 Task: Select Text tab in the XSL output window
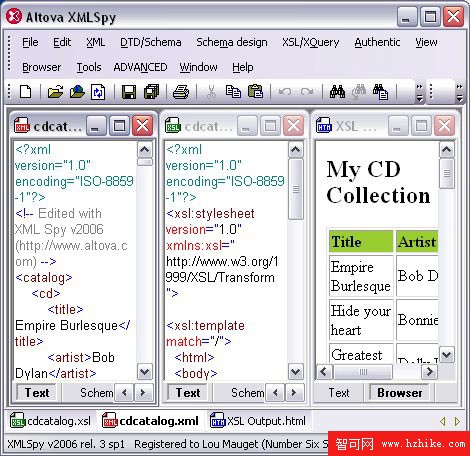[x=339, y=393]
